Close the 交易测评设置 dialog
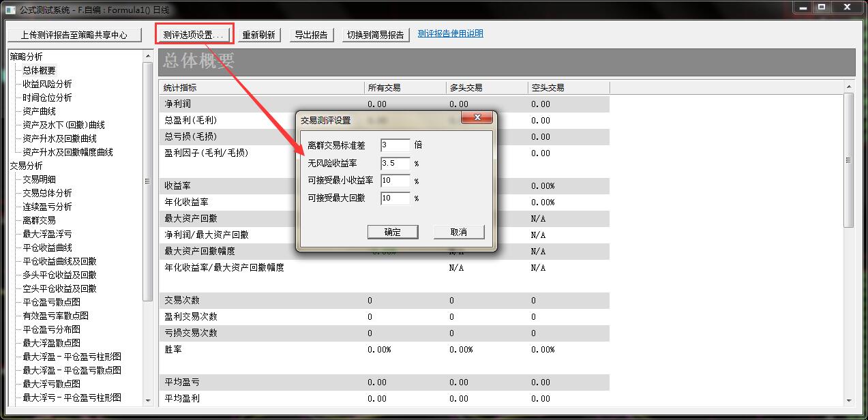The width and height of the screenshot is (868, 420). [477, 119]
